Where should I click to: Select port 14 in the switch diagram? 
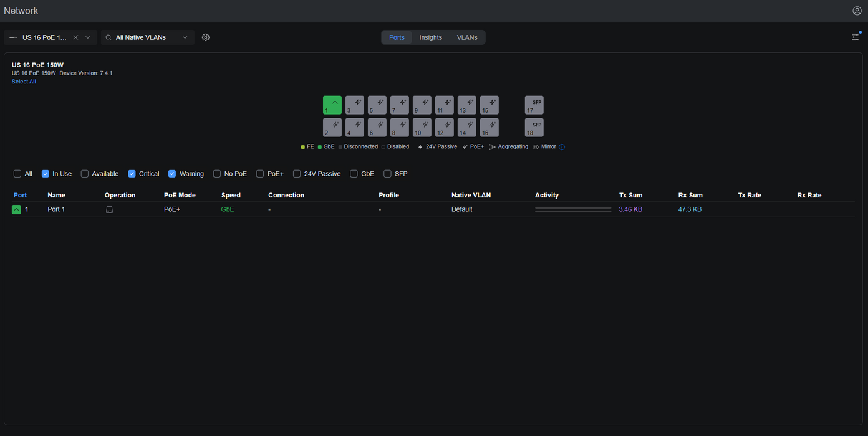(x=467, y=128)
